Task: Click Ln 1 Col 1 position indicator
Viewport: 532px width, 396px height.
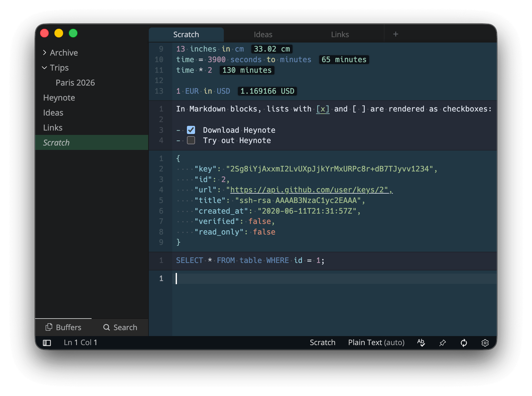Action: pos(80,343)
